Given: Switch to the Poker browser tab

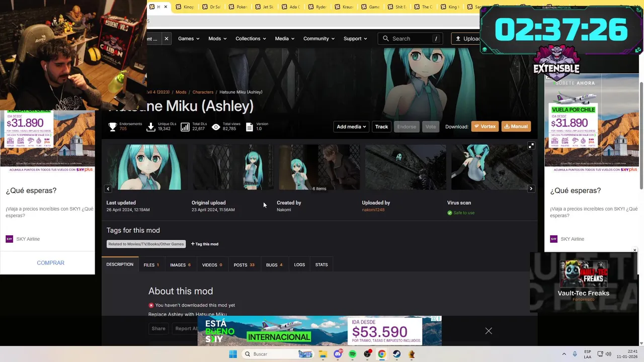Looking at the screenshot, I should coord(238,7).
